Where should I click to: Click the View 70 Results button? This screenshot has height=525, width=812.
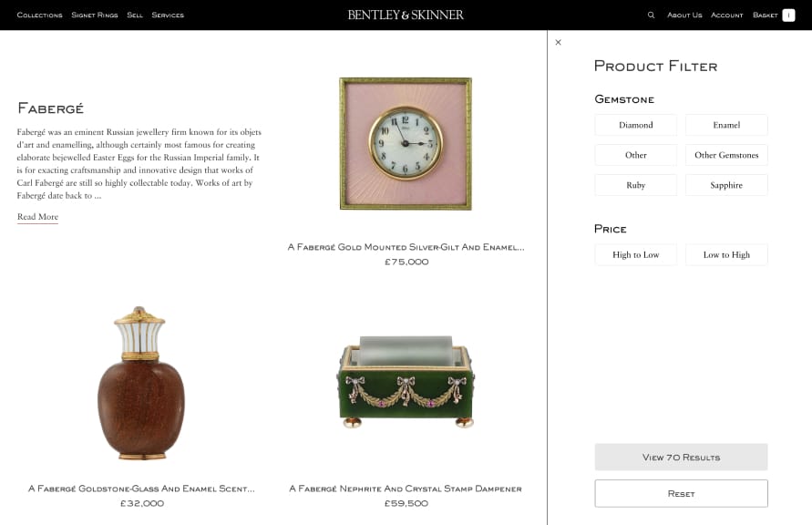(681, 458)
